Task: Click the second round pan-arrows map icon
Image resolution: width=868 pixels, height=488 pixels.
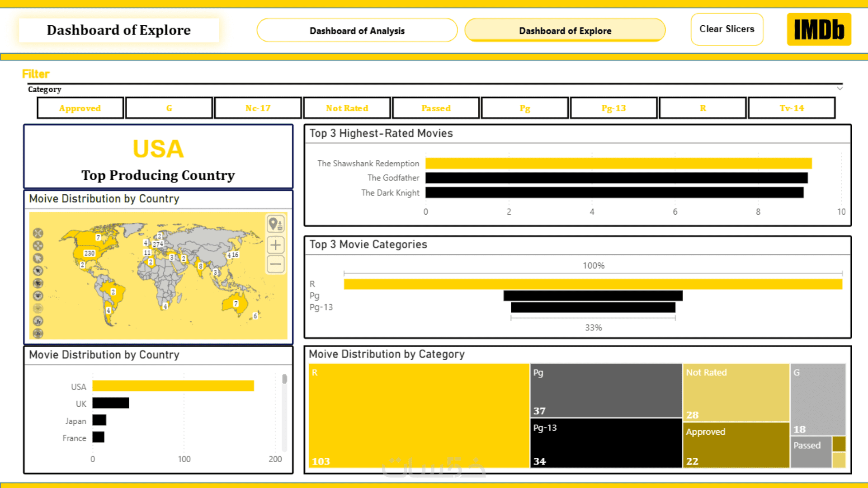Action: point(38,246)
